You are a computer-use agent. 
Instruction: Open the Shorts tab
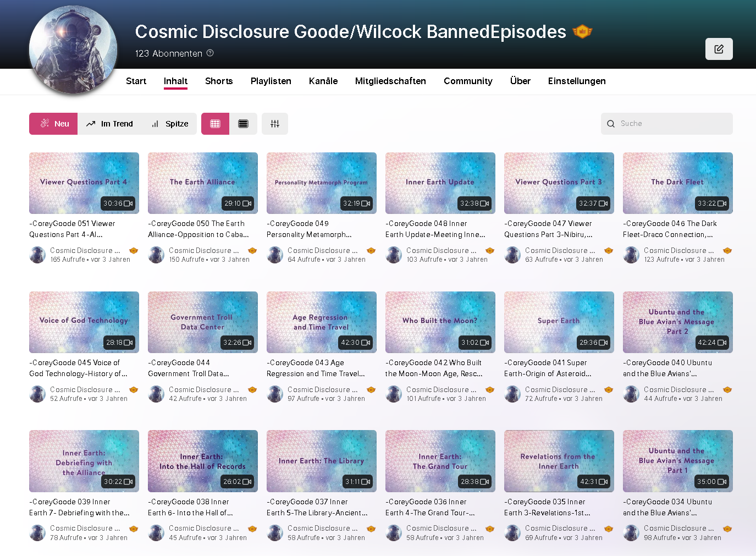219,81
